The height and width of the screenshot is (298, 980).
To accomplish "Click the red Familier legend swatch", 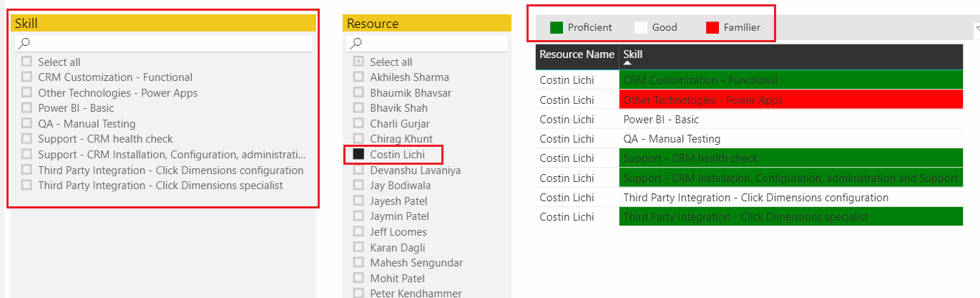I will pos(712,28).
